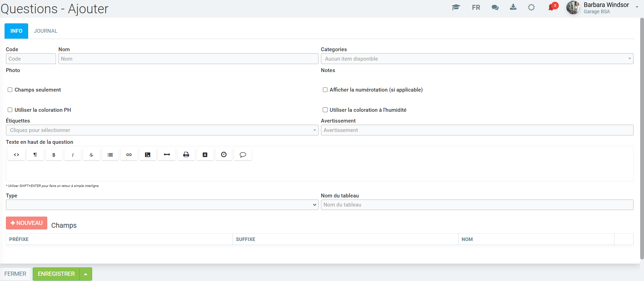Screen dimensions: 644x281
Task: Switch to the JOURNAL tab
Action: tap(46, 31)
